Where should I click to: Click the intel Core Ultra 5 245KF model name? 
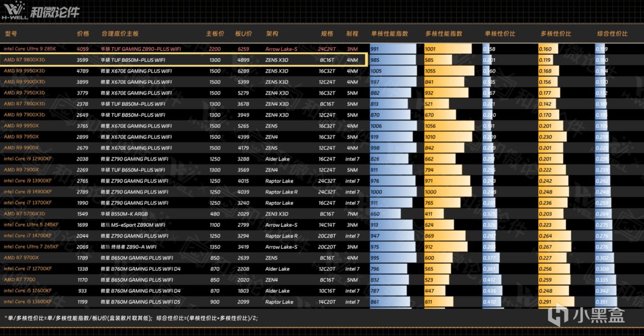pyautogui.click(x=31, y=225)
